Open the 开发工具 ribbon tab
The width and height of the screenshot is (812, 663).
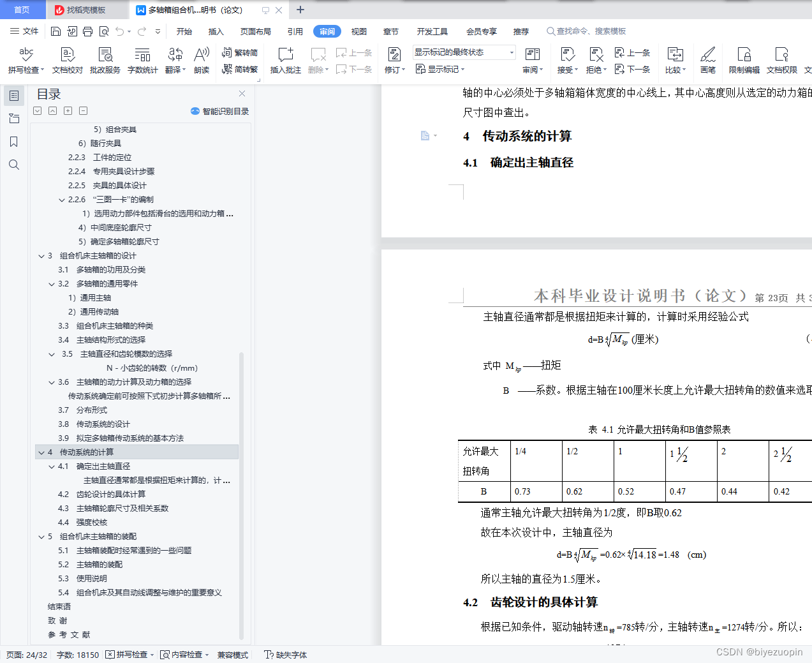(x=432, y=31)
